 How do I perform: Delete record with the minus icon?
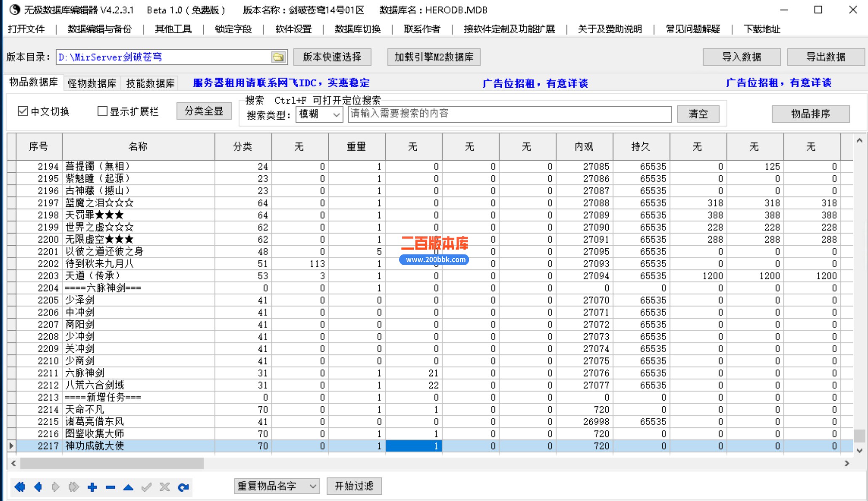pyautogui.click(x=110, y=487)
